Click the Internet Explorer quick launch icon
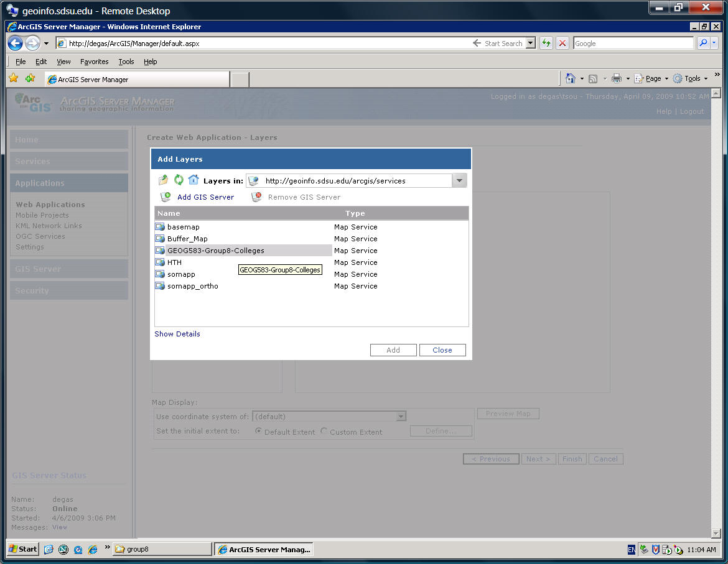The image size is (728, 564). pos(93,549)
